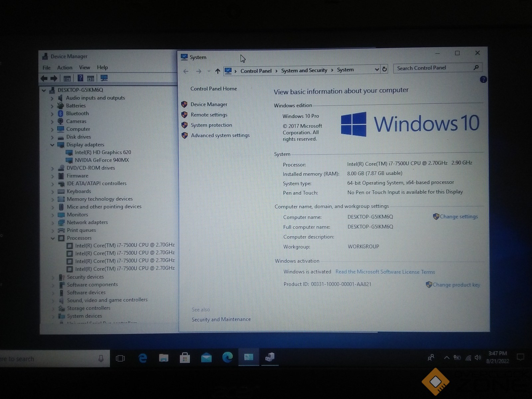The width and height of the screenshot is (532, 399).
Task: Click Task View button on taskbar
Action: [120, 358]
